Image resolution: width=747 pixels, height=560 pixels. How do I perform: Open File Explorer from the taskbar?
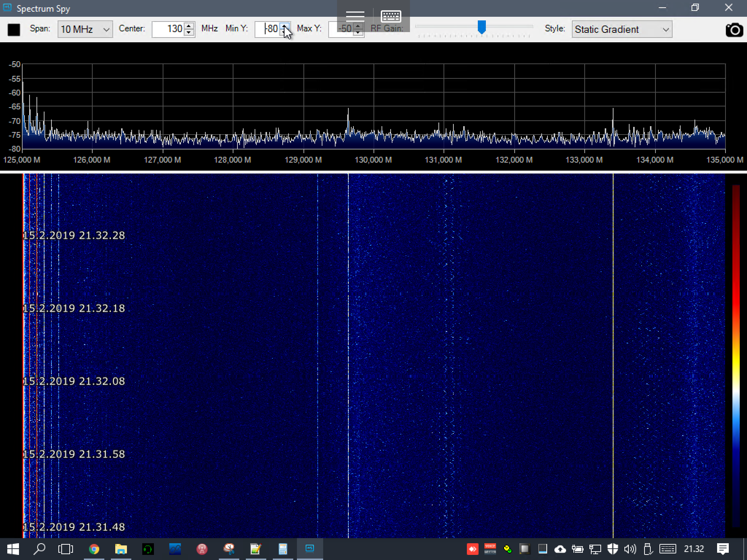(x=121, y=549)
